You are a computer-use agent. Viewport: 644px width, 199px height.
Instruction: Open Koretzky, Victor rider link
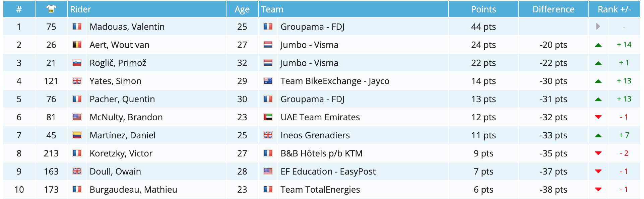click(x=121, y=153)
